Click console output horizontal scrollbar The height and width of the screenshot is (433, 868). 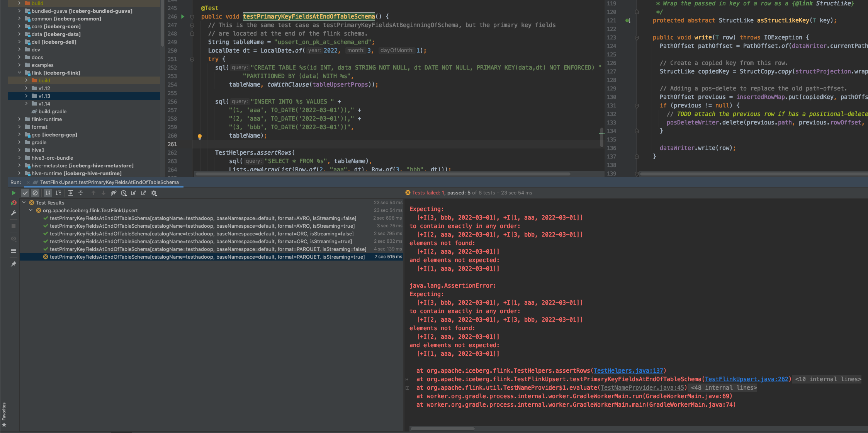pyautogui.click(x=442, y=428)
